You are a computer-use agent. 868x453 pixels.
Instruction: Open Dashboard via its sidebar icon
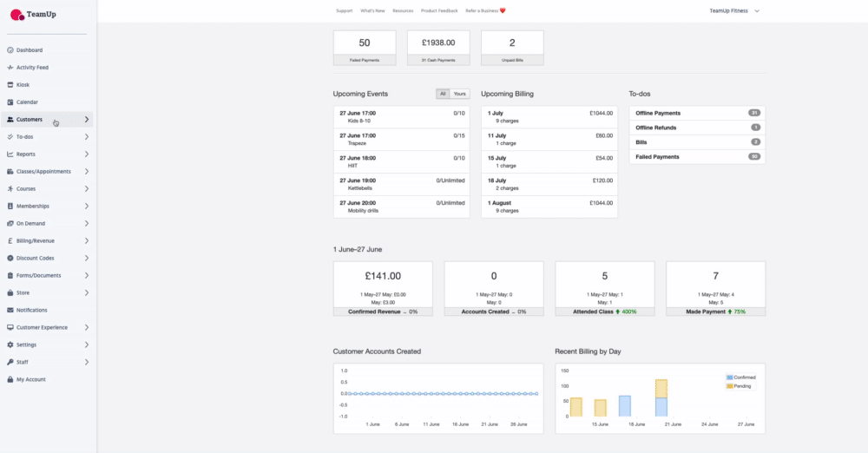pos(10,50)
